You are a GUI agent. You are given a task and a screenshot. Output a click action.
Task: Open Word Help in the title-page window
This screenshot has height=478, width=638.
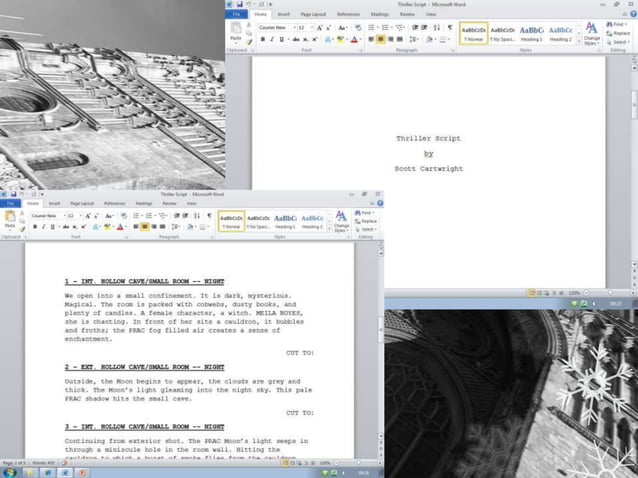tap(634, 14)
